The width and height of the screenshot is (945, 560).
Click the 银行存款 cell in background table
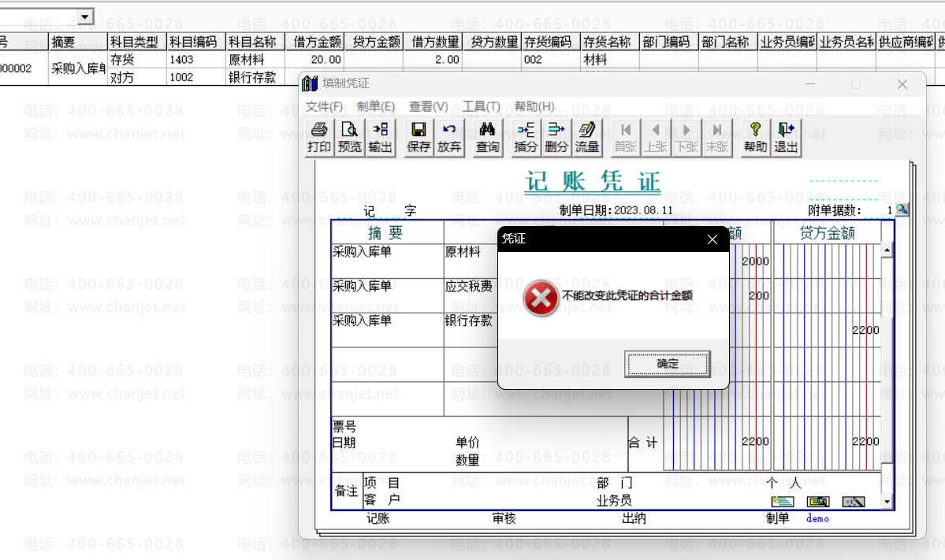(255, 76)
